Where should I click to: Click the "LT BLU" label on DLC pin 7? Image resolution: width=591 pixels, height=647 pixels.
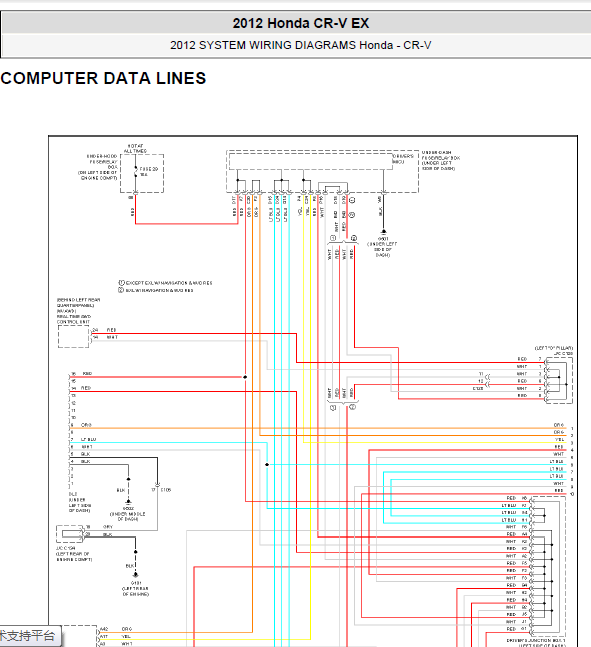click(x=89, y=439)
